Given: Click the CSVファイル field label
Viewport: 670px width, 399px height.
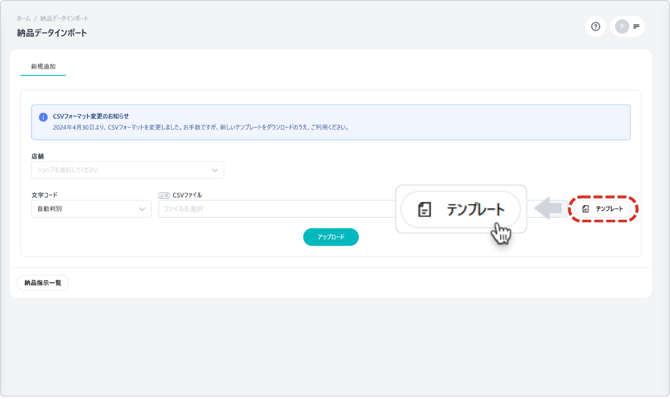Looking at the screenshot, I should point(187,195).
